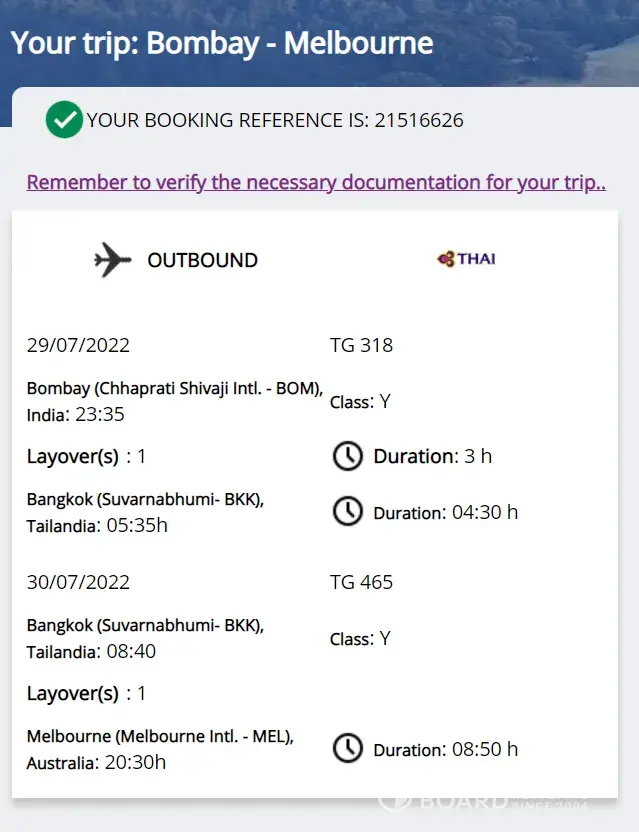Viewport: 639px width, 832px height.
Task: Click the second Layover(s) : 1 label
Action: click(86, 693)
